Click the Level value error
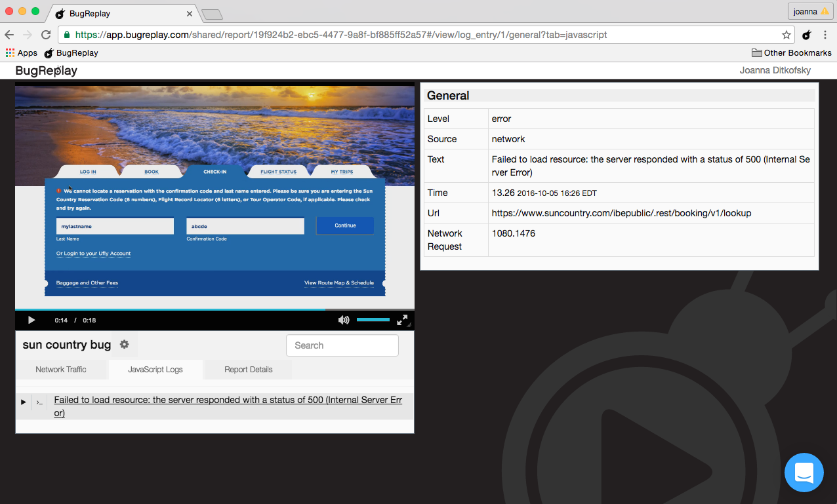The image size is (837, 504). [x=501, y=119]
